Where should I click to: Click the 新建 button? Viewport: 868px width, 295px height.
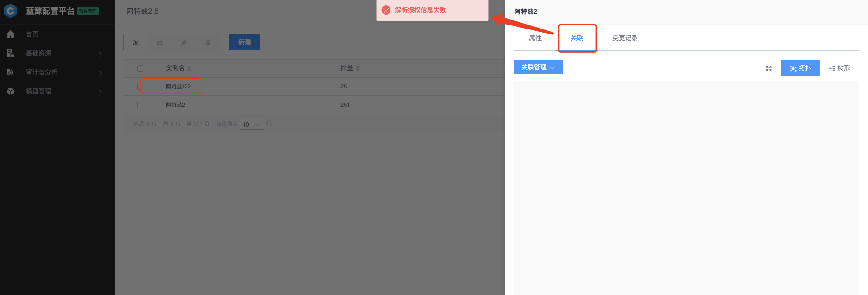click(245, 42)
